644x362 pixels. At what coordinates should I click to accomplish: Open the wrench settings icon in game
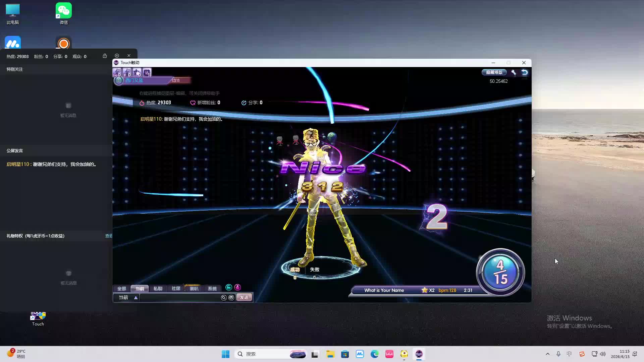point(514,72)
